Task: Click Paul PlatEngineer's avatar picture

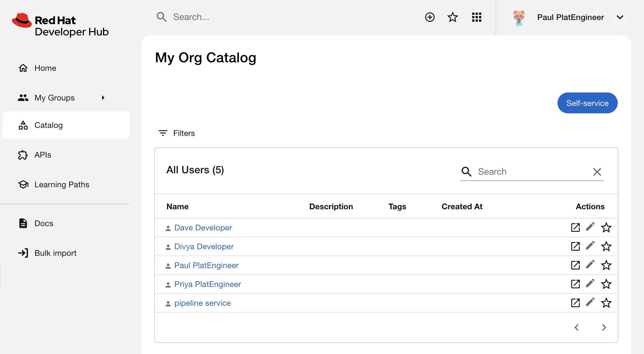Action: click(x=519, y=18)
